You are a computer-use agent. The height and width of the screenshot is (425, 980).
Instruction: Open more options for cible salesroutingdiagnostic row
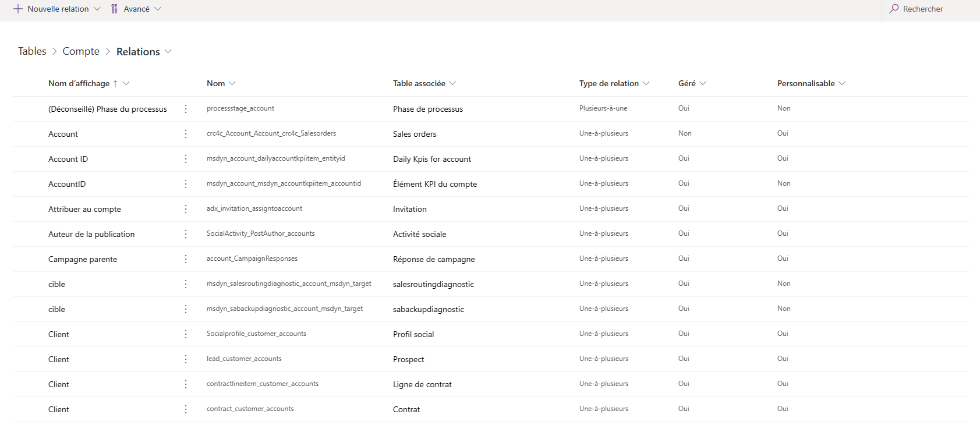pos(186,284)
